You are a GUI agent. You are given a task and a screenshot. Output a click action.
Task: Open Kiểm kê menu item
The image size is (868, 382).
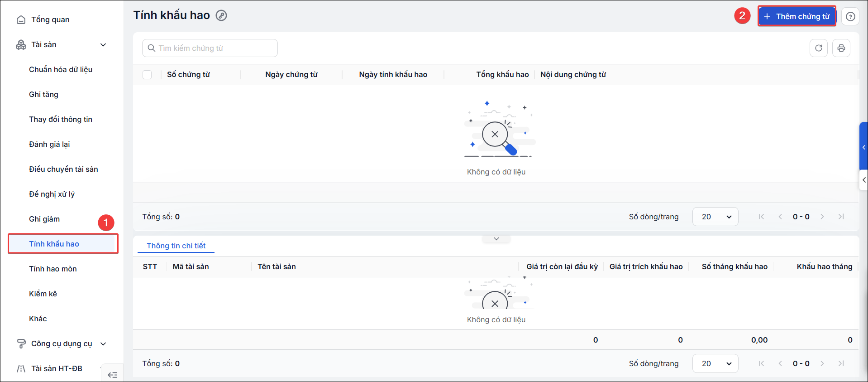tap(43, 294)
